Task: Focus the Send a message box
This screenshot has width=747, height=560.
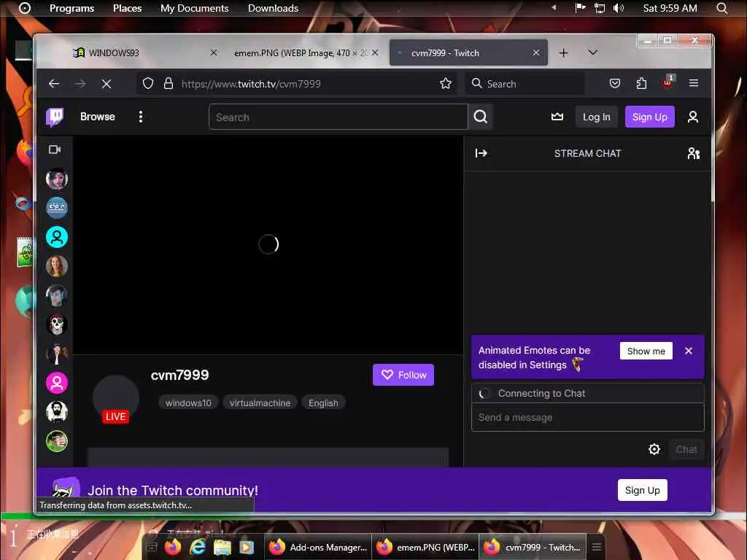Action: coord(587,418)
